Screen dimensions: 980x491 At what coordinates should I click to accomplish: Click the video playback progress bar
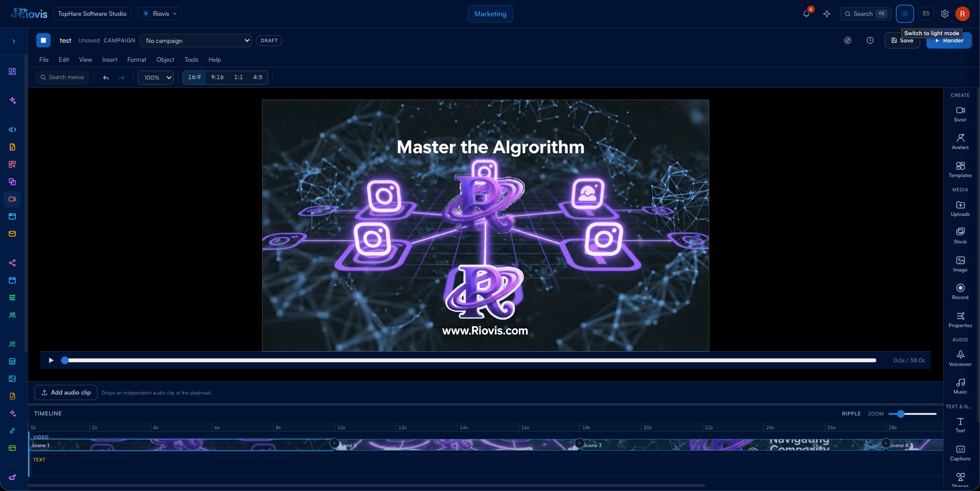pyautogui.click(x=470, y=360)
